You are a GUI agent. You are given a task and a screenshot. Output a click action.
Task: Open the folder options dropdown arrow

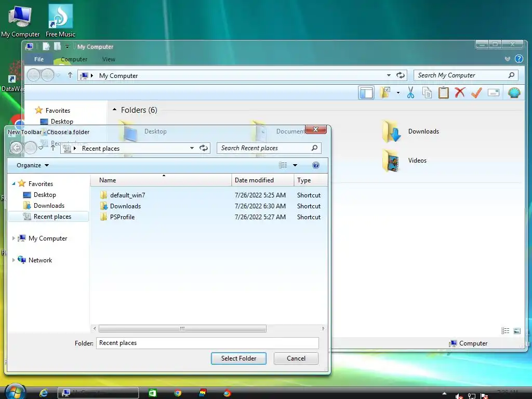coord(398,92)
